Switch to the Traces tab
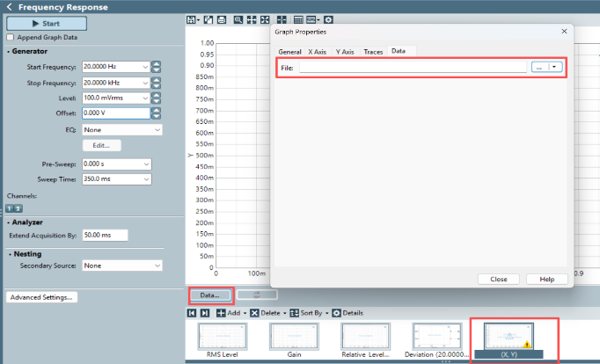Screen dimensions: 600x364 click(373, 52)
